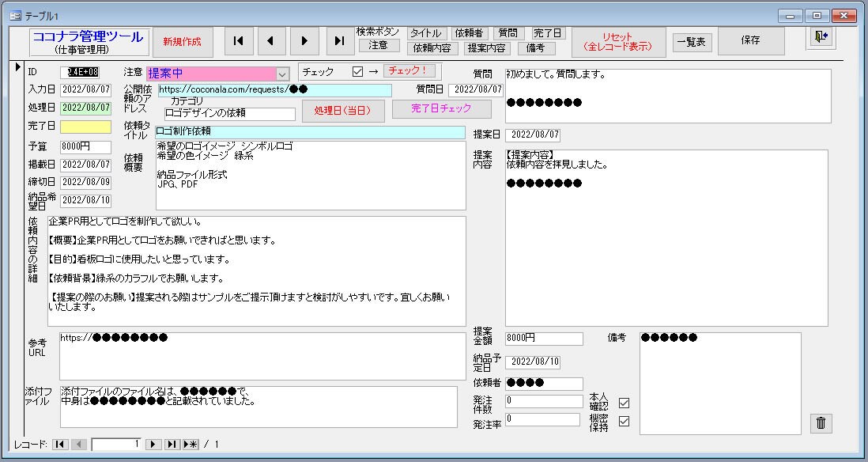
Task: Click the 参考URL text area
Action: 263,356
